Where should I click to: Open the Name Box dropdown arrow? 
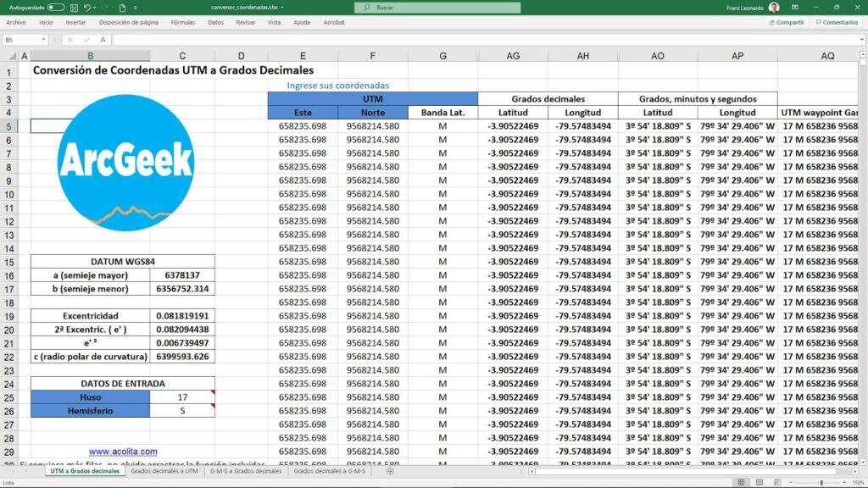43,40
